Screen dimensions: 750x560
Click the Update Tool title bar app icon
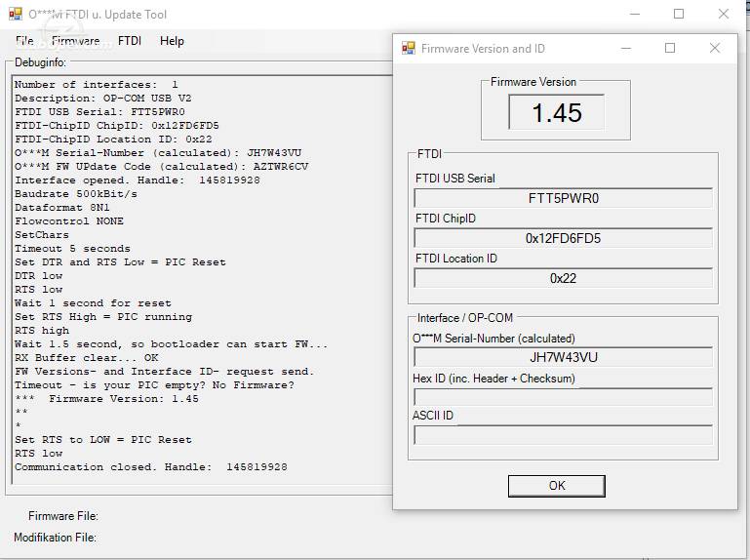pos(16,14)
